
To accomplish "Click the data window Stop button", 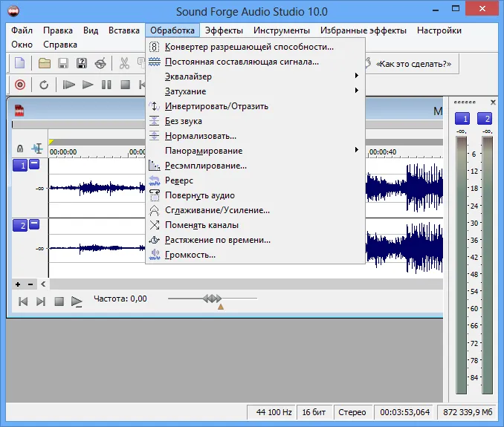I will pos(59,301).
